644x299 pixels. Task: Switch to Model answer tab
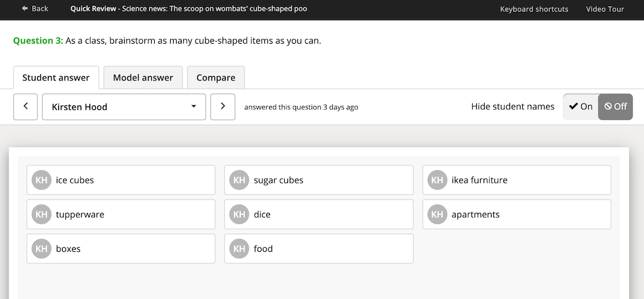(143, 78)
